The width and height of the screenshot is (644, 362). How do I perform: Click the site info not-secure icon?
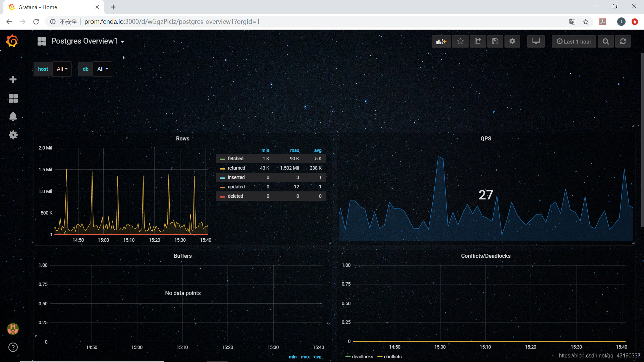53,22
